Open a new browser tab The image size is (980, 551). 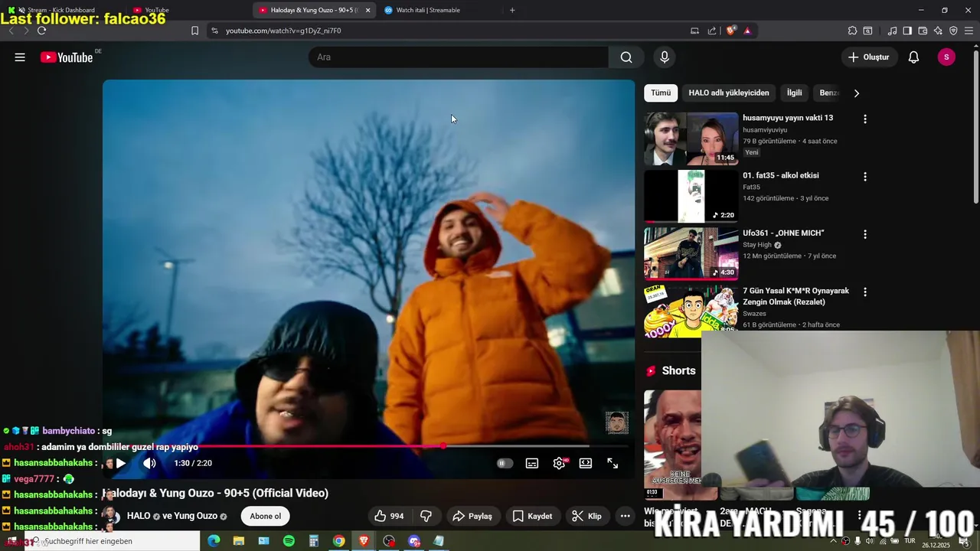pos(512,10)
